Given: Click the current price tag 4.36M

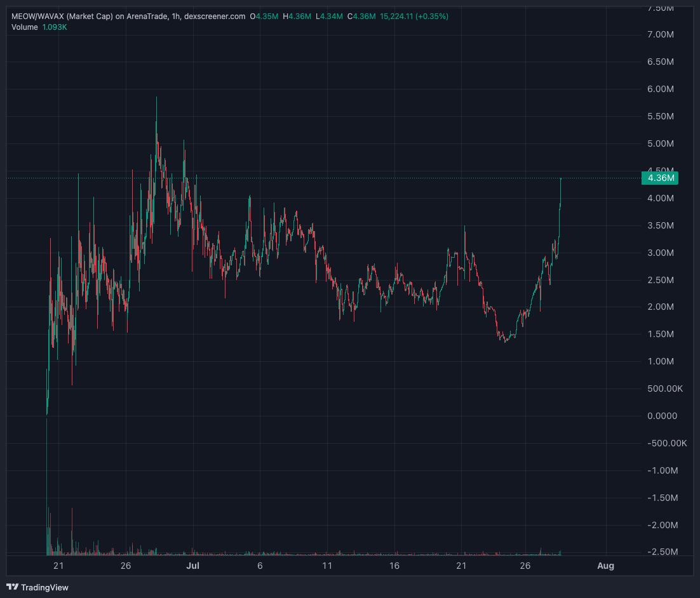Looking at the screenshot, I should pyautogui.click(x=660, y=178).
